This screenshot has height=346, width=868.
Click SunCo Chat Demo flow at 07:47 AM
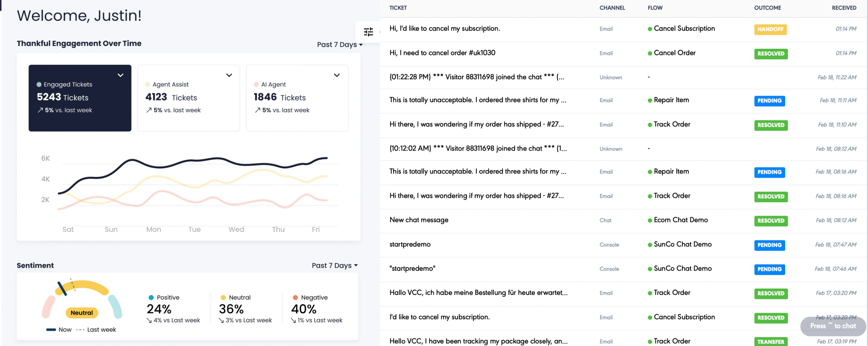coord(683,245)
